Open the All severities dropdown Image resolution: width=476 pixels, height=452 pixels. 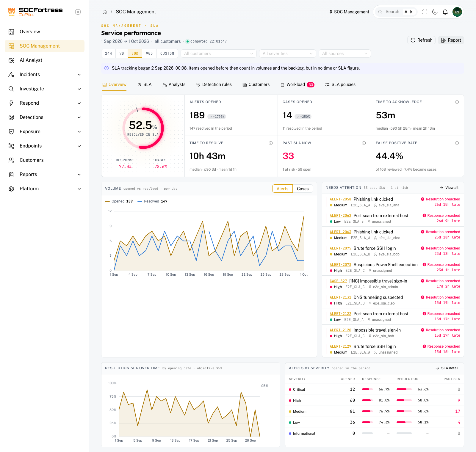click(288, 54)
